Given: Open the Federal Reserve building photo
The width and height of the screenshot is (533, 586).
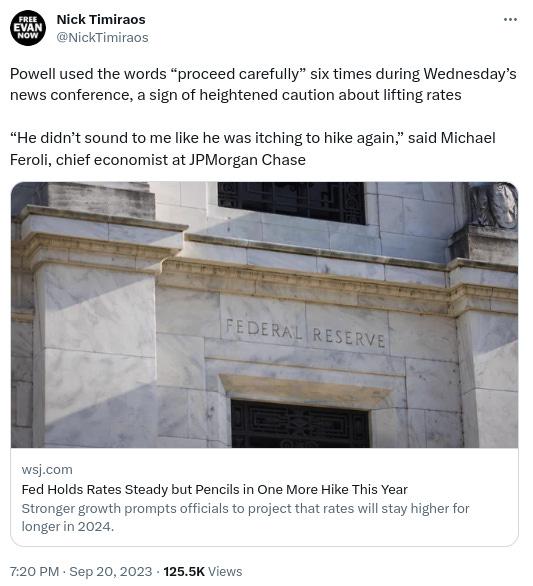Looking at the screenshot, I should pyautogui.click(x=264, y=315).
